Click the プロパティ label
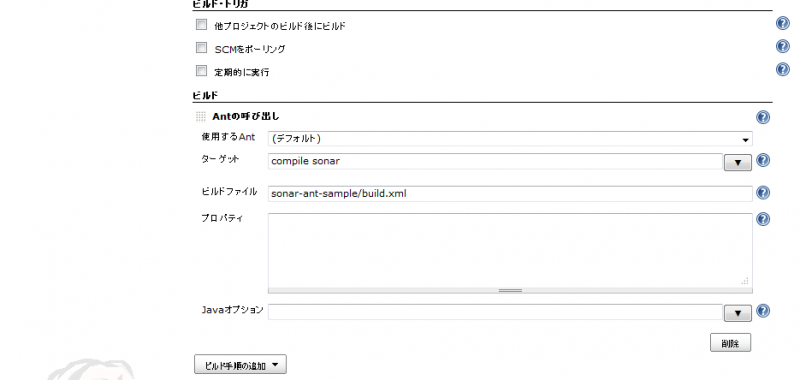This screenshot has height=380, width=800. [x=222, y=218]
